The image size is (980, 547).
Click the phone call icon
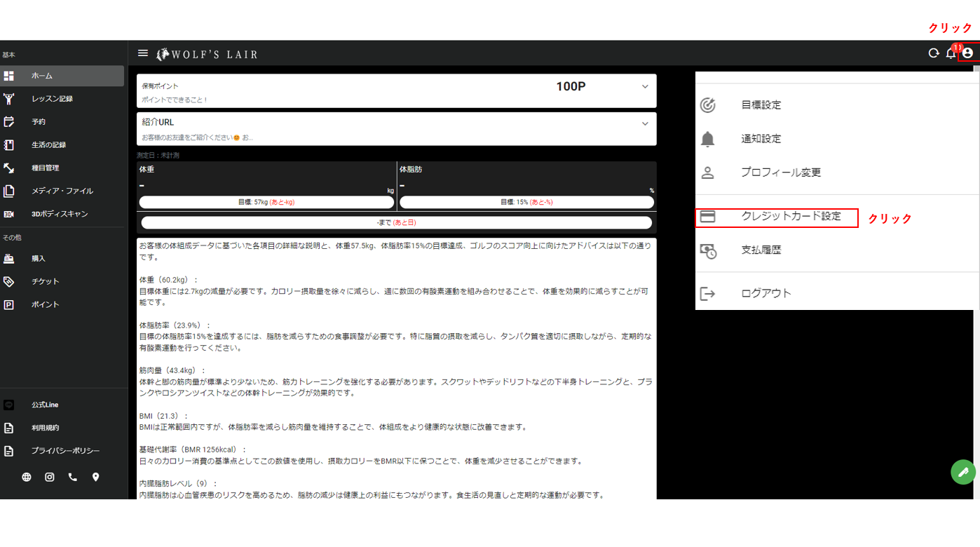pos(73,477)
